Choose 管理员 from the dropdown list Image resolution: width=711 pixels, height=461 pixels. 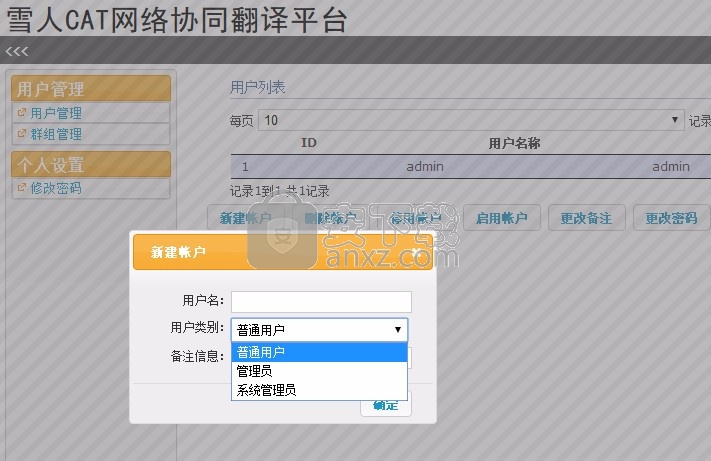[319, 371]
